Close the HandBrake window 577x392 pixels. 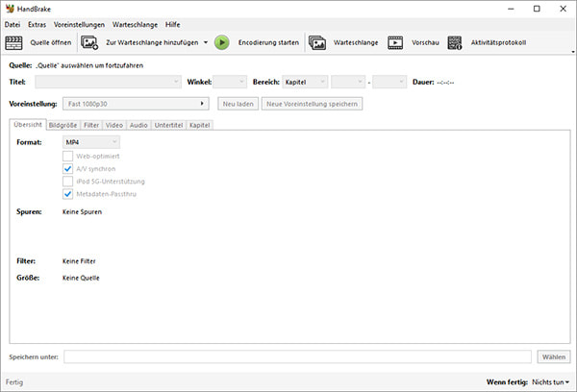click(563, 9)
